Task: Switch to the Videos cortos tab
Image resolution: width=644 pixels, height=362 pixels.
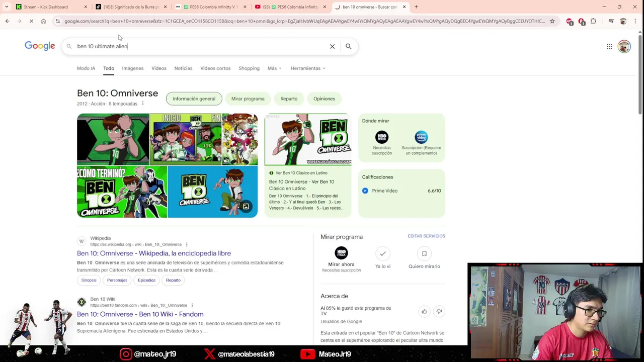Action: click(215, 68)
